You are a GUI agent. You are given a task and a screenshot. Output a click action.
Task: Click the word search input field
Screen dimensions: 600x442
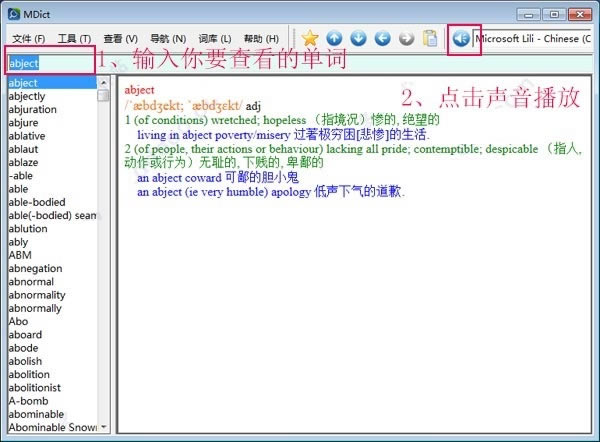coord(52,62)
